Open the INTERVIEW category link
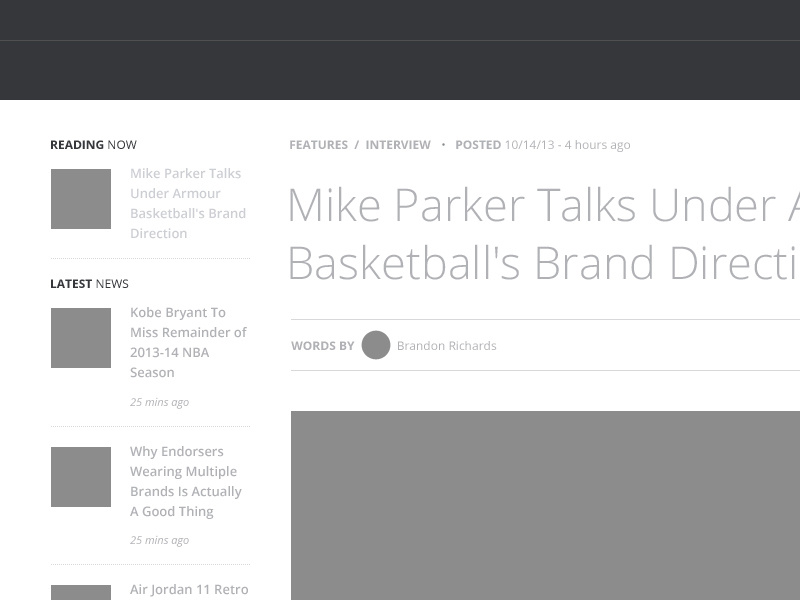Image resolution: width=800 pixels, height=600 pixels. pos(398,145)
